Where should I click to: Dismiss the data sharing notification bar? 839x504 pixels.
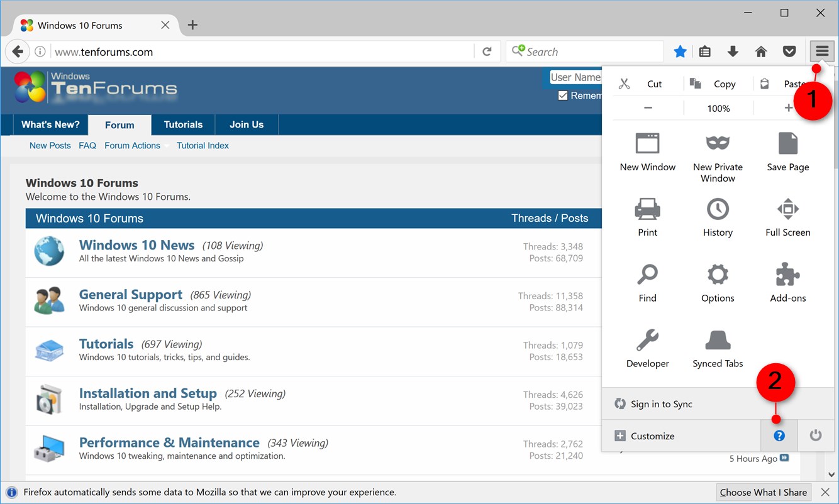point(825,492)
